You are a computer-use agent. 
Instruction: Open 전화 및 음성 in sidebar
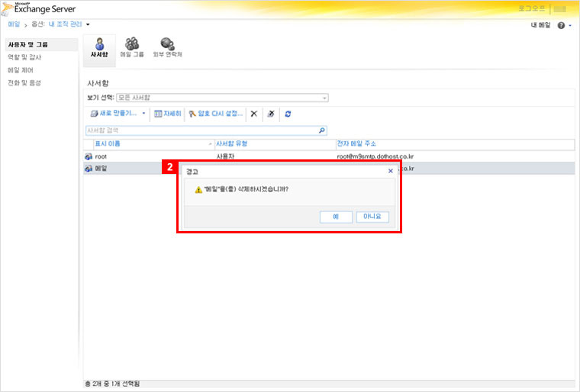coord(24,82)
